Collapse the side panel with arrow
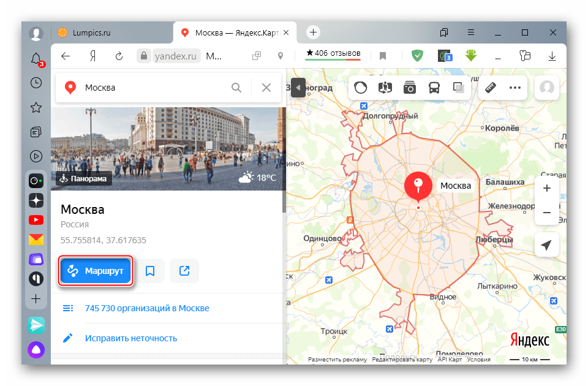This screenshot has height=386, width=588. tap(298, 88)
